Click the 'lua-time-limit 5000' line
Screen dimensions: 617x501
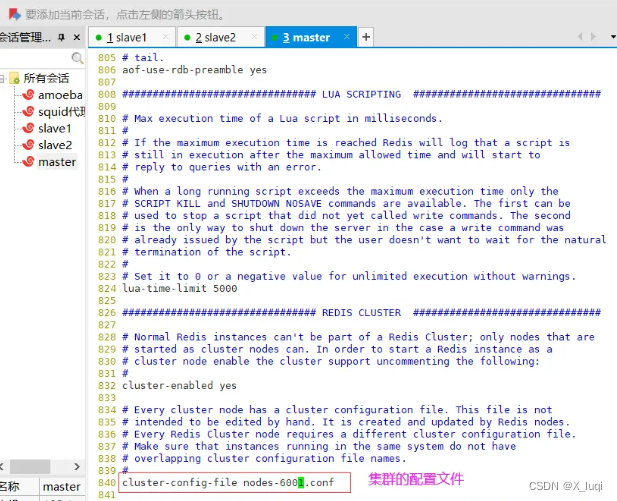click(179, 288)
